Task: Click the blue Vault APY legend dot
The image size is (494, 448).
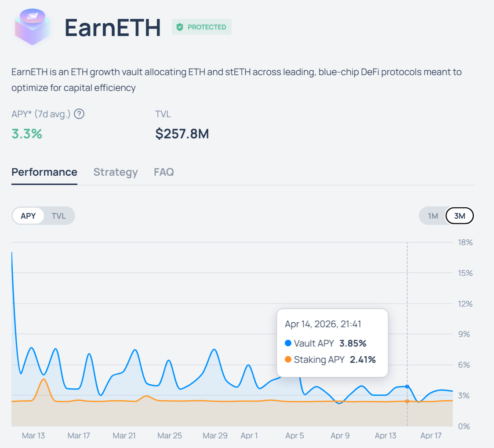Action: tap(288, 343)
